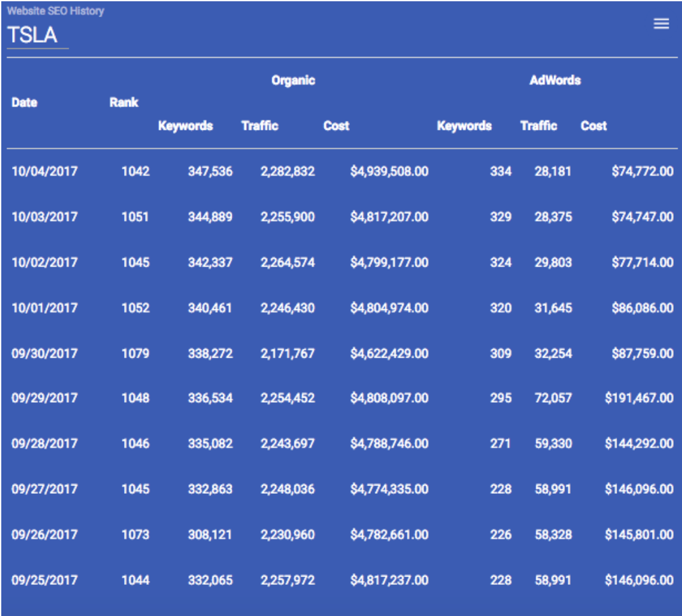Click organic traffic value 2,171,767
The height and width of the screenshot is (616, 682).
[288, 353]
